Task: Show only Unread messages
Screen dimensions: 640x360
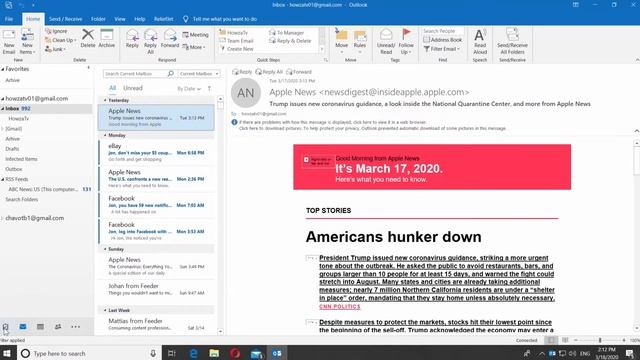Action: 133,88
